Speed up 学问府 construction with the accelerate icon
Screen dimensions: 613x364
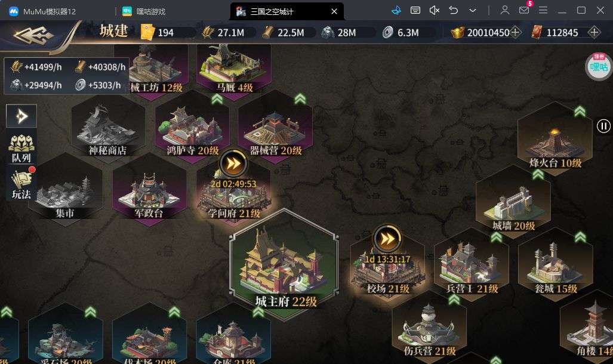[x=233, y=163]
